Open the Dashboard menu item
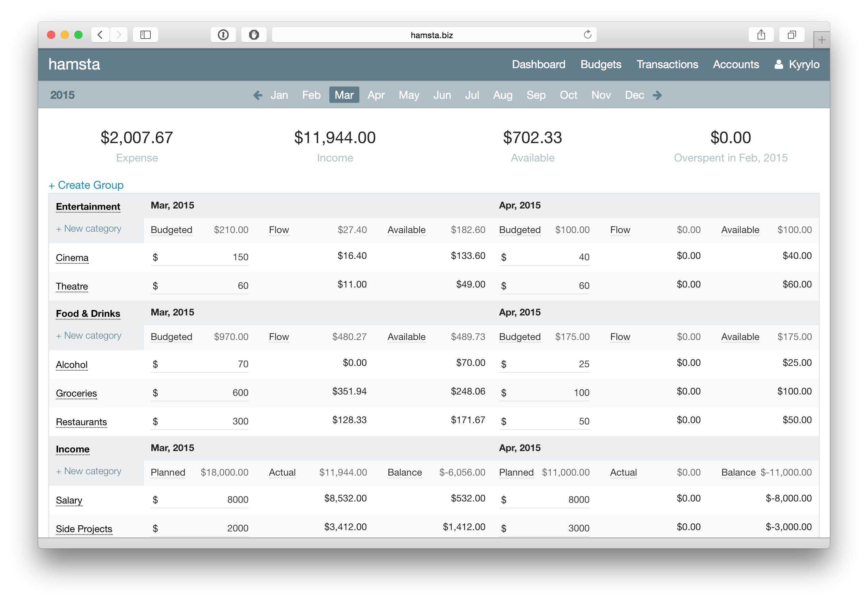 pyautogui.click(x=538, y=64)
